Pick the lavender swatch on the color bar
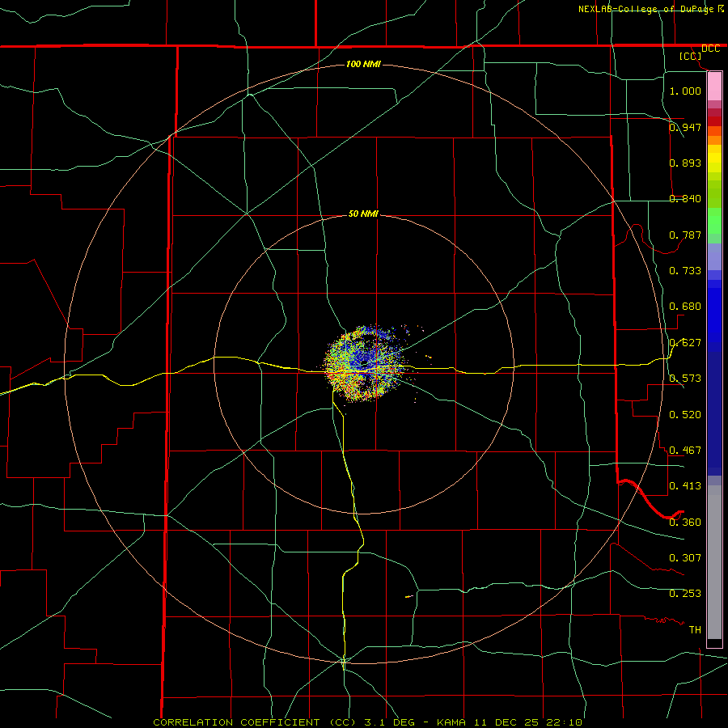Image resolution: width=728 pixels, height=728 pixels. coord(714,256)
